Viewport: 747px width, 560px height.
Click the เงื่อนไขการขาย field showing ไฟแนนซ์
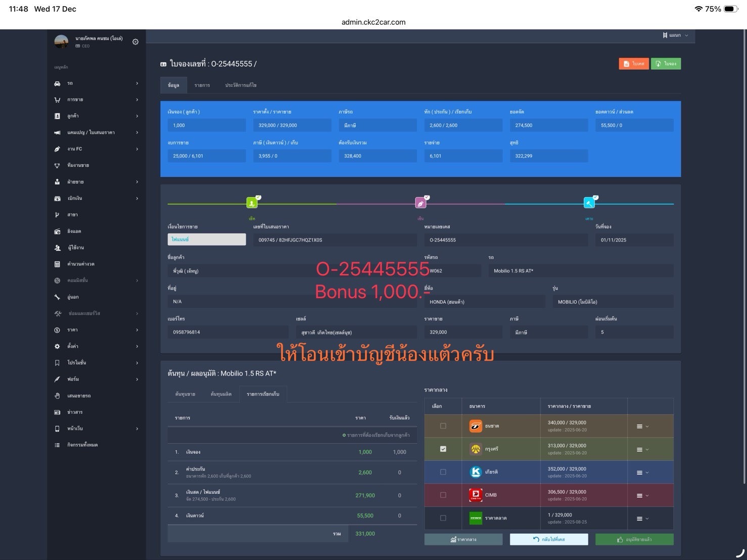click(x=207, y=240)
